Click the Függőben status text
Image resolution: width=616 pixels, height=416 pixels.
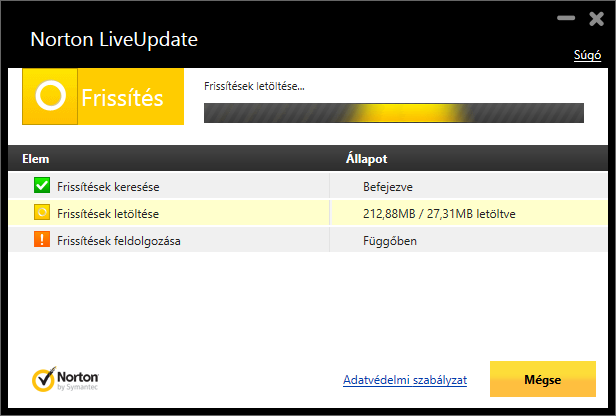(x=390, y=241)
